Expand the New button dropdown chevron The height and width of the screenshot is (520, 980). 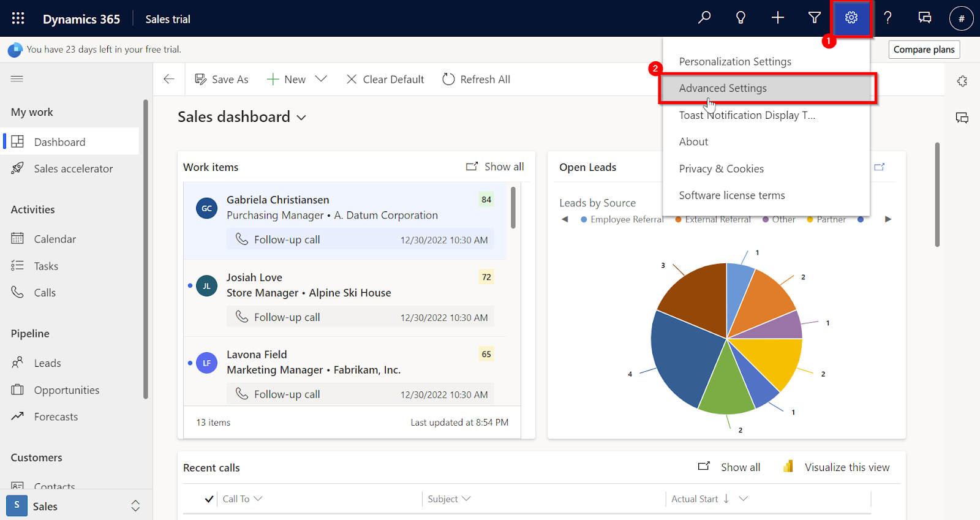321,79
